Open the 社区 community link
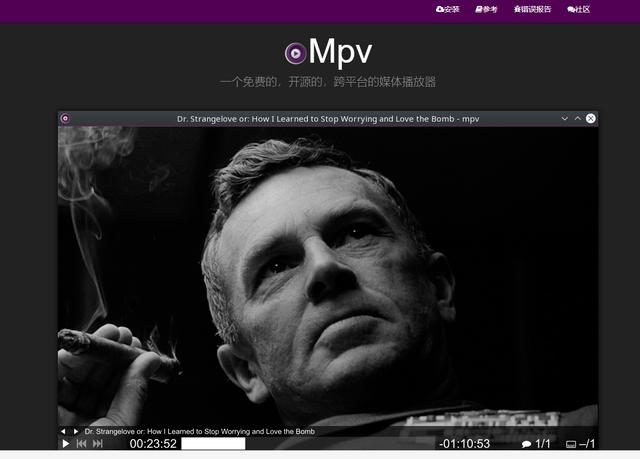 (x=578, y=9)
